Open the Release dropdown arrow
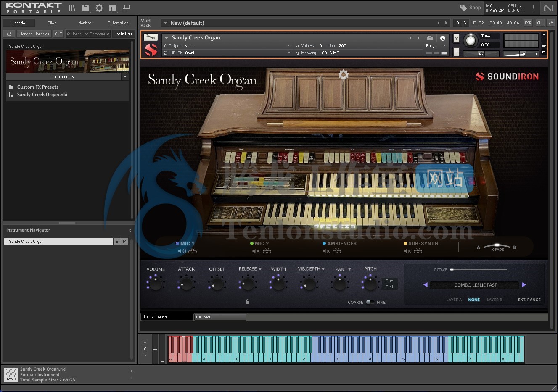 pos(260,269)
